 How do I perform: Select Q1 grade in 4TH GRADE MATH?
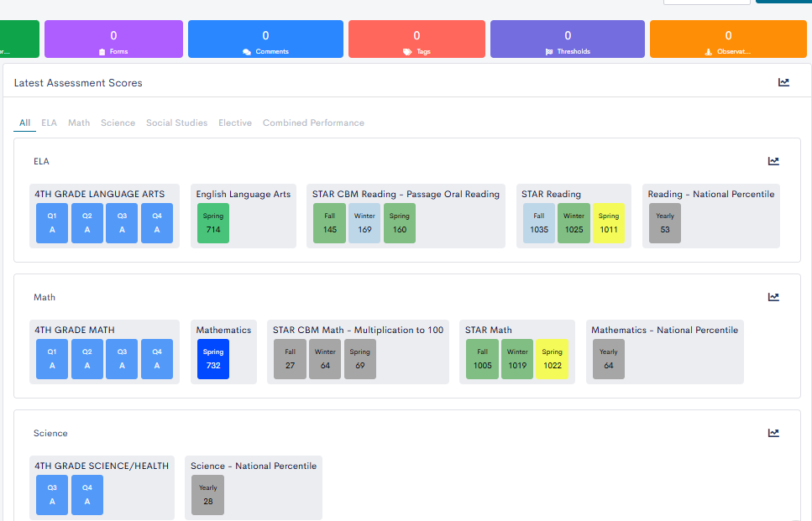pos(52,359)
